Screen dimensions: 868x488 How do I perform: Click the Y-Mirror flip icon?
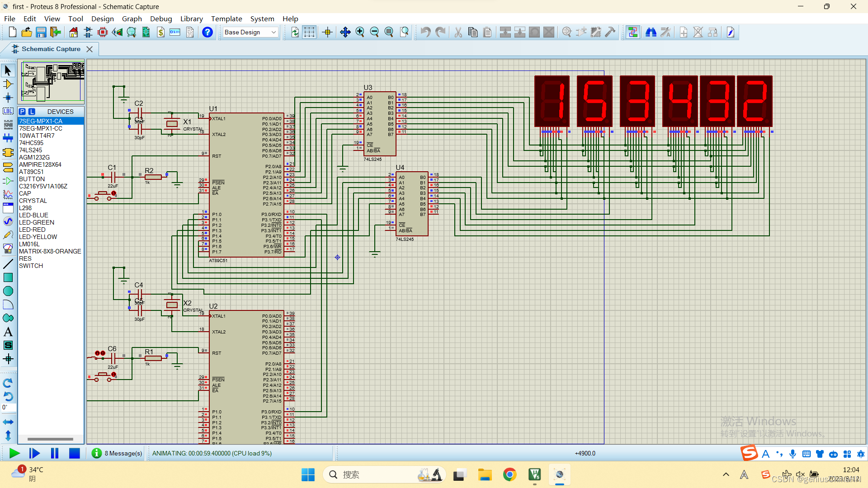point(8,435)
